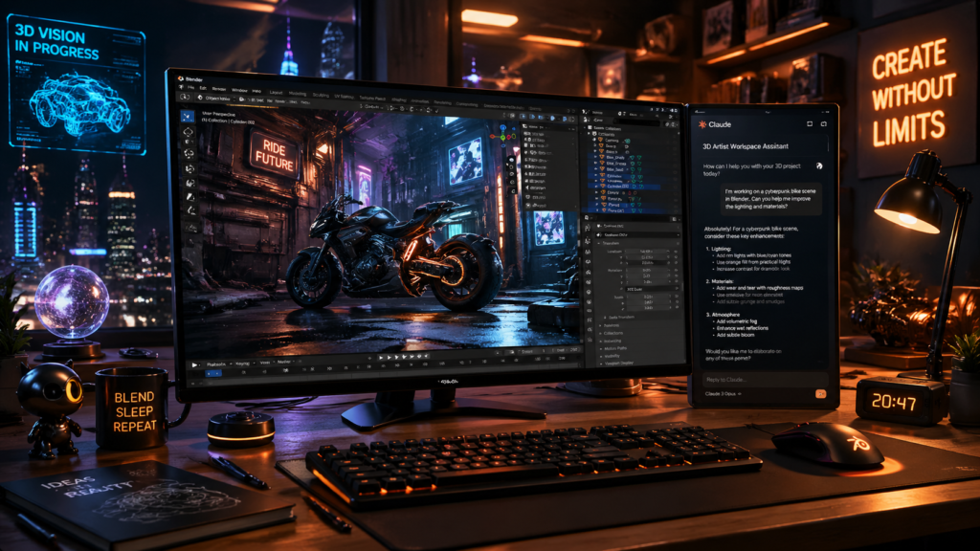
Task: Click the Scale X value field
Action: pyautogui.click(x=646, y=297)
